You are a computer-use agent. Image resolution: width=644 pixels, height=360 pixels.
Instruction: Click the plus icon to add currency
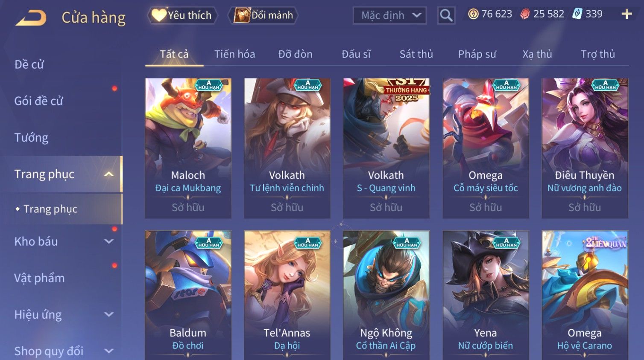click(x=626, y=15)
